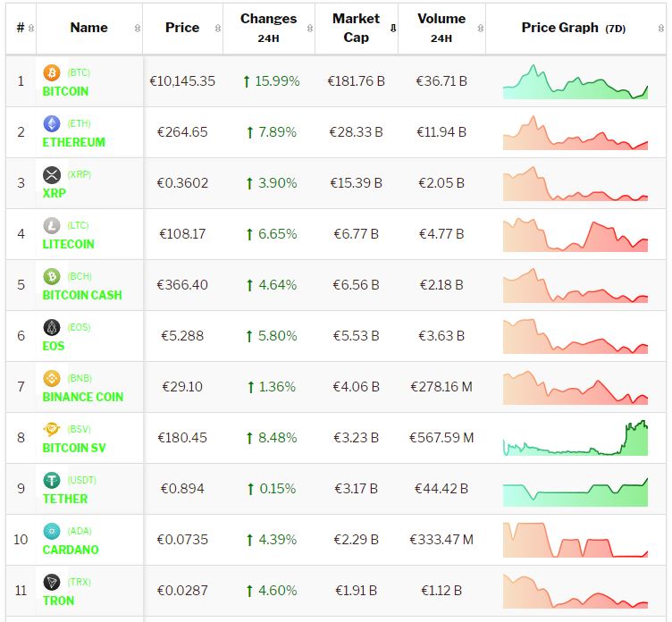672x622 pixels.
Task: Click the Price Graph 7D header
Action: pos(574,28)
